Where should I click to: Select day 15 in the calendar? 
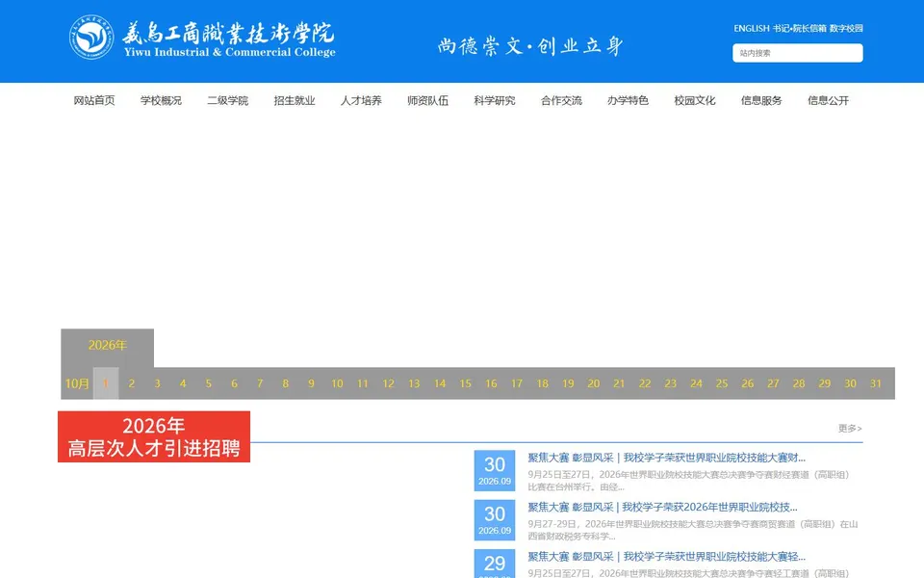pyautogui.click(x=466, y=383)
